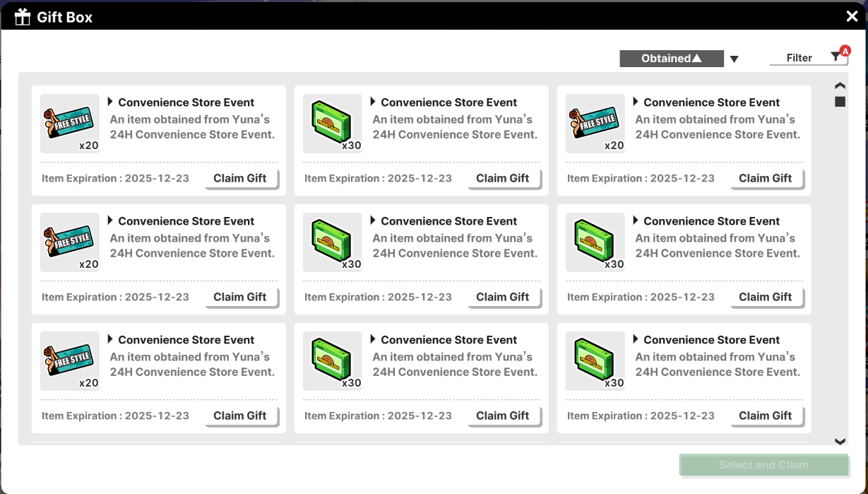
Task: Click the Free Style ticket icon in bottom-left card
Action: [x=69, y=360]
